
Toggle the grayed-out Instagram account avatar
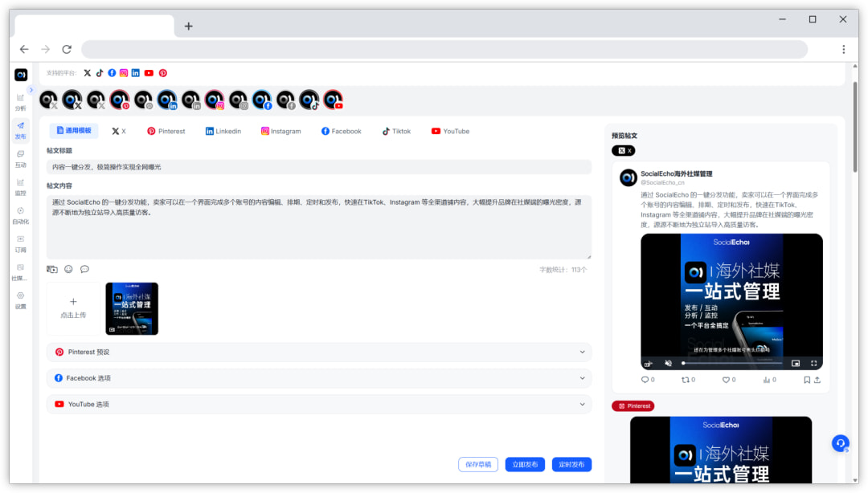[x=239, y=100]
